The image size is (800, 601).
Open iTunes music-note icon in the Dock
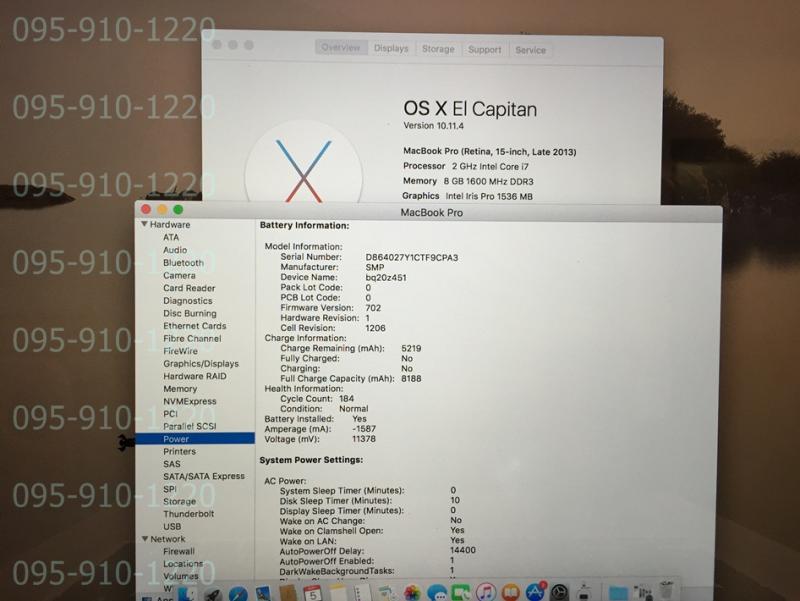[486, 593]
